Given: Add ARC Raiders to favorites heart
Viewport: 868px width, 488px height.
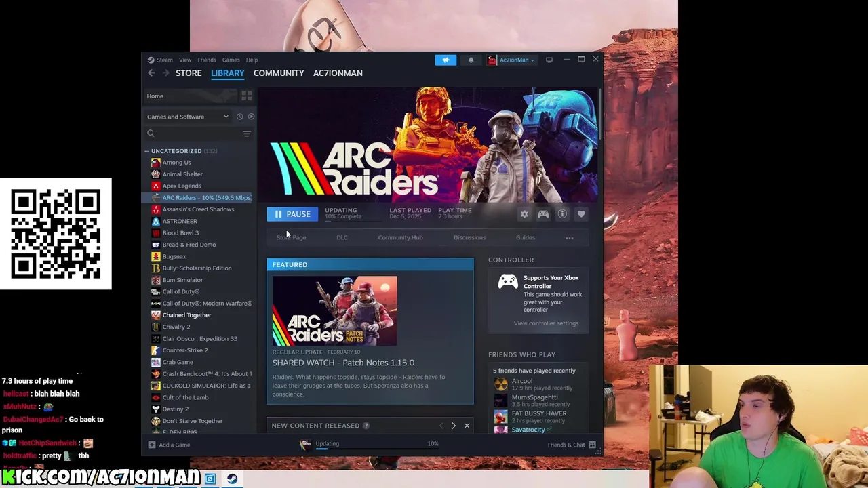Looking at the screenshot, I should coord(581,214).
